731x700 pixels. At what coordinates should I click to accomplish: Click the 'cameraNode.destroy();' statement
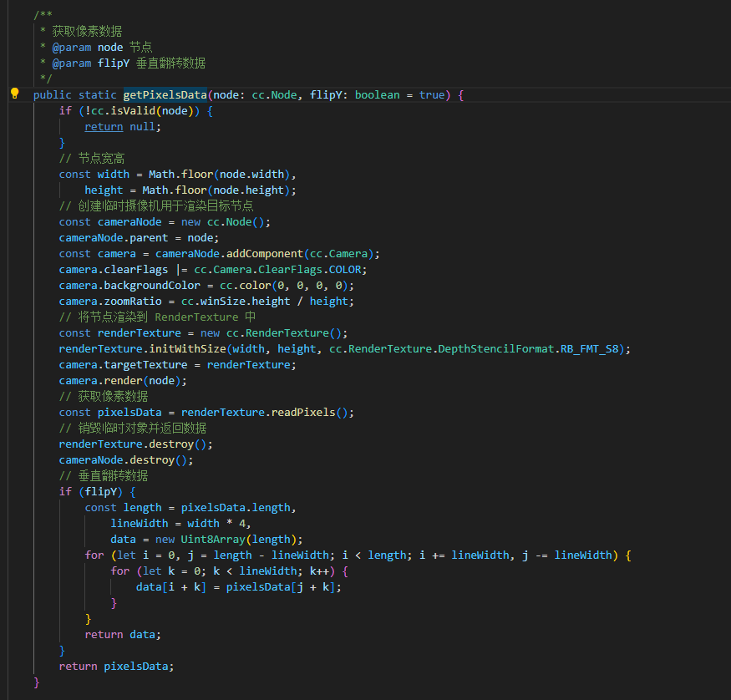126,459
